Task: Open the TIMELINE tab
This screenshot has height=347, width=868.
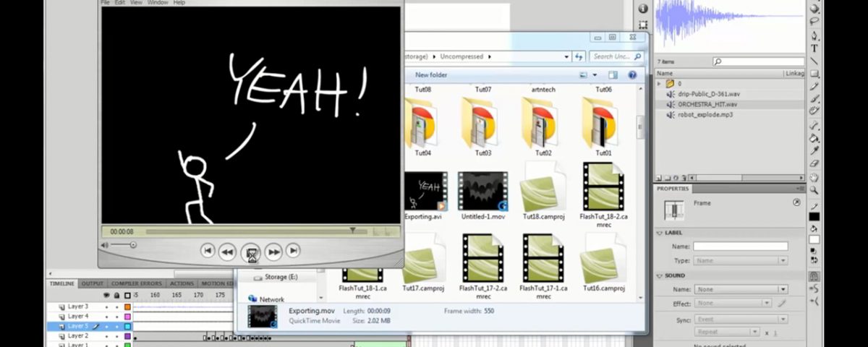Action: point(62,283)
